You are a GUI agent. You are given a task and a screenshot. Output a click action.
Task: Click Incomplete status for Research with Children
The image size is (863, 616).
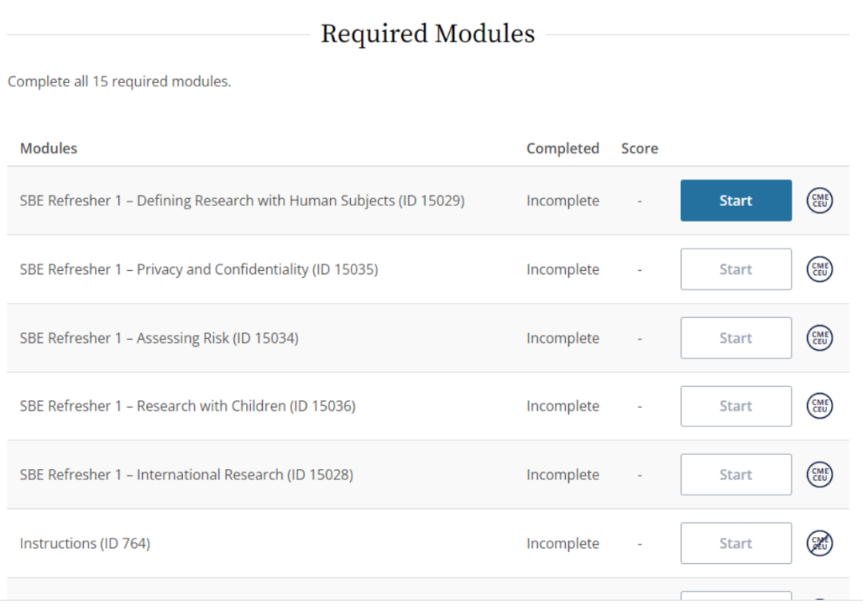pyautogui.click(x=563, y=406)
